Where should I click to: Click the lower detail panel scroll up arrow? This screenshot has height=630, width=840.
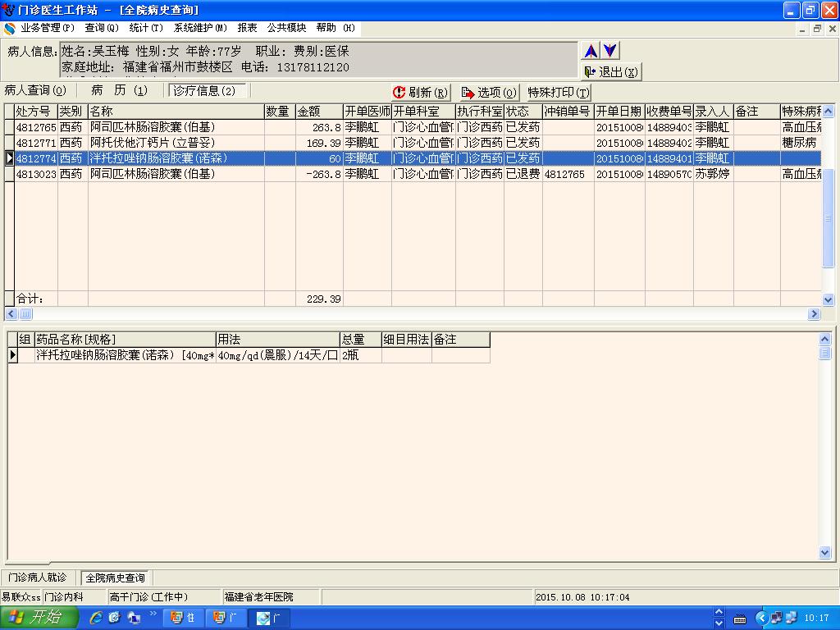pos(825,339)
